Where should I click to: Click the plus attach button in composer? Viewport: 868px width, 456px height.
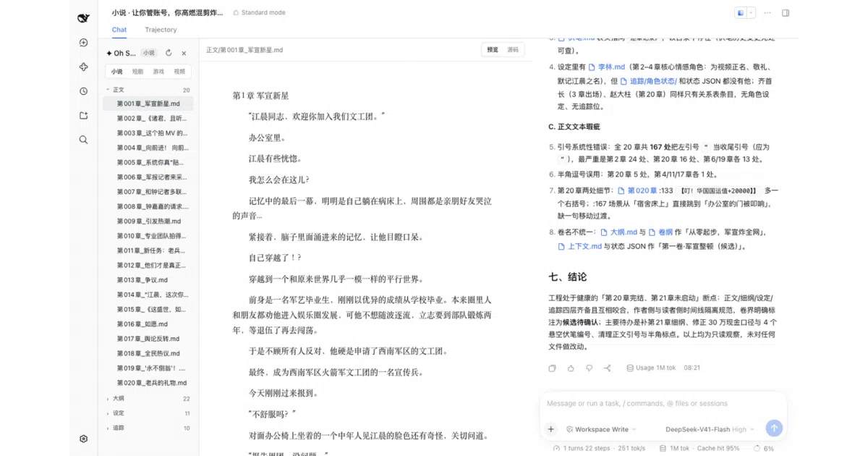coord(550,429)
